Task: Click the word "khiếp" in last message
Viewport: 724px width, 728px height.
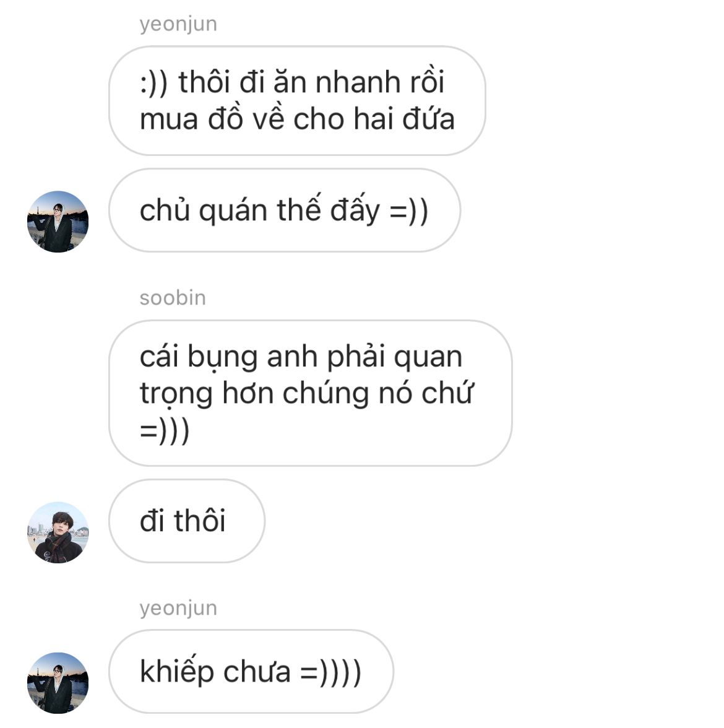Action: click(x=177, y=671)
